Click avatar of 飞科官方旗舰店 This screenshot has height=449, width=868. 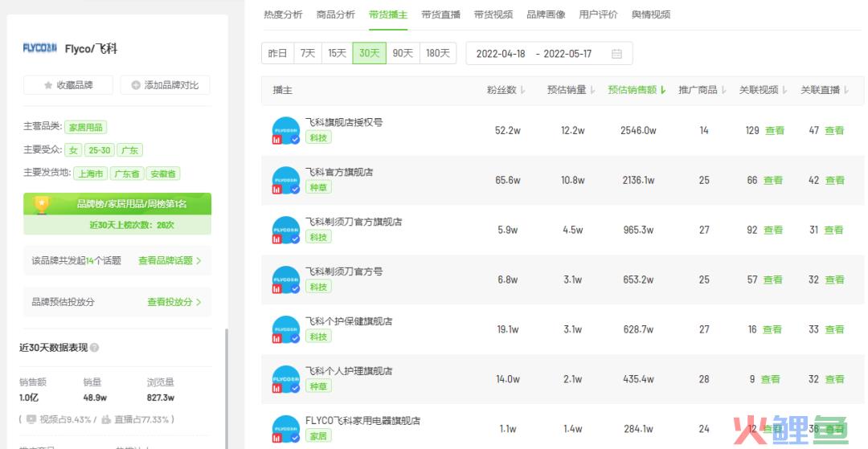(285, 180)
